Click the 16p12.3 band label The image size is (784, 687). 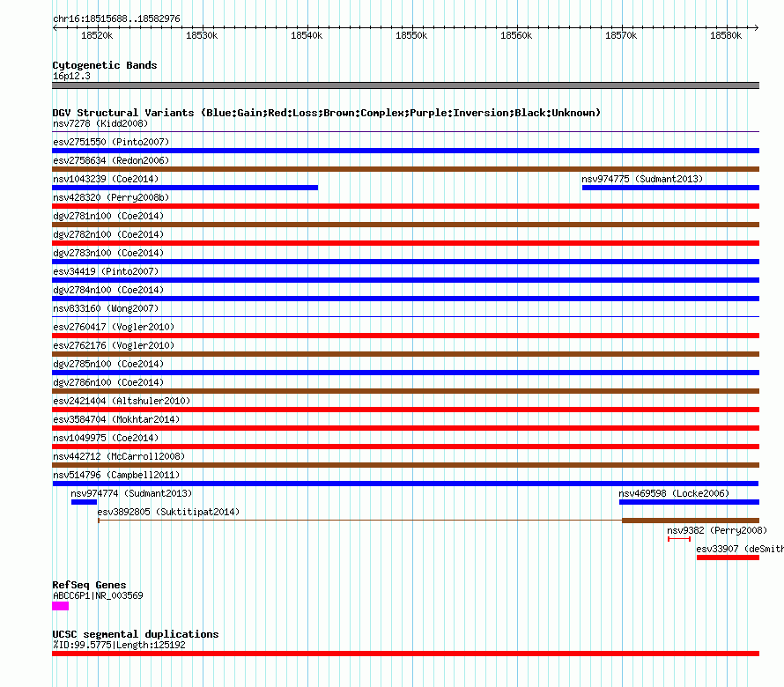[x=71, y=76]
